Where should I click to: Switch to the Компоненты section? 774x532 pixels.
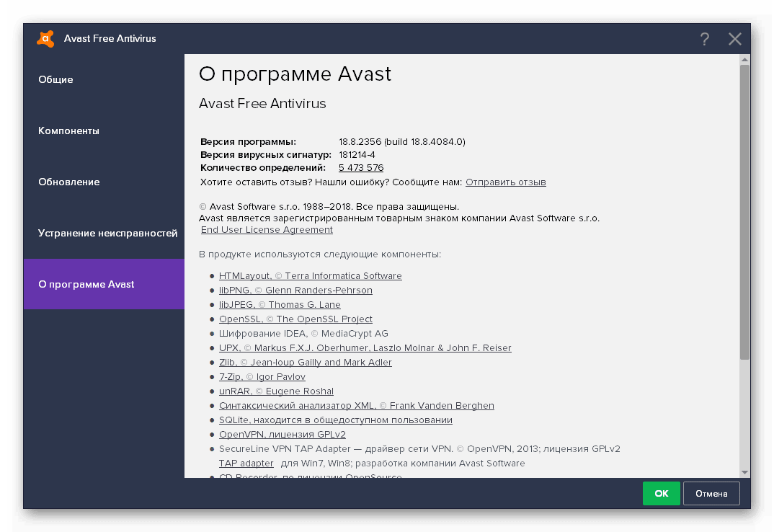[x=68, y=130]
